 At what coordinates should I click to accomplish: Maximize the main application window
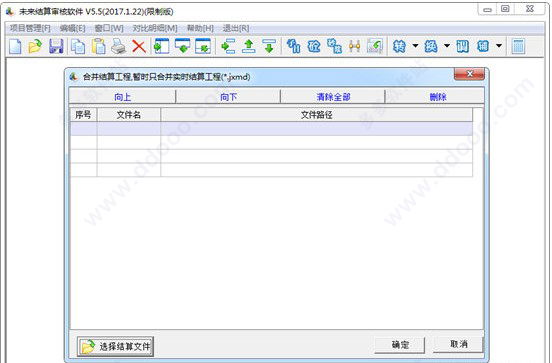click(x=505, y=9)
